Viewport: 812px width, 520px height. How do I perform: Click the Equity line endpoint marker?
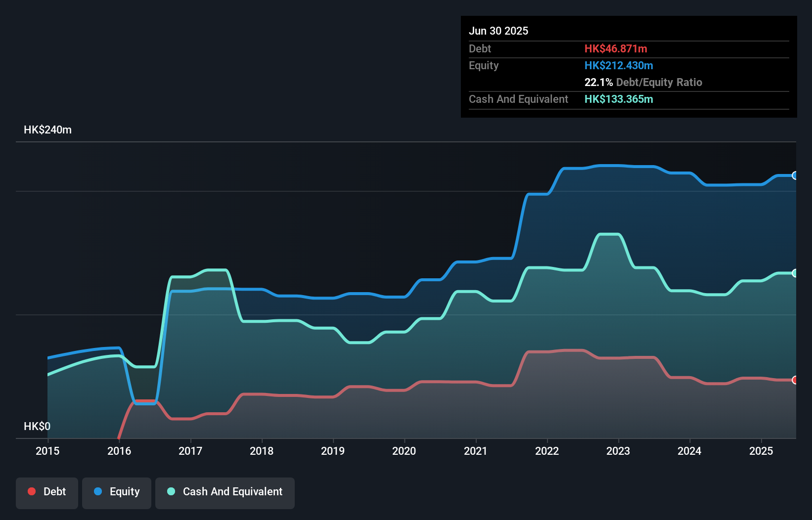(x=794, y=176)
